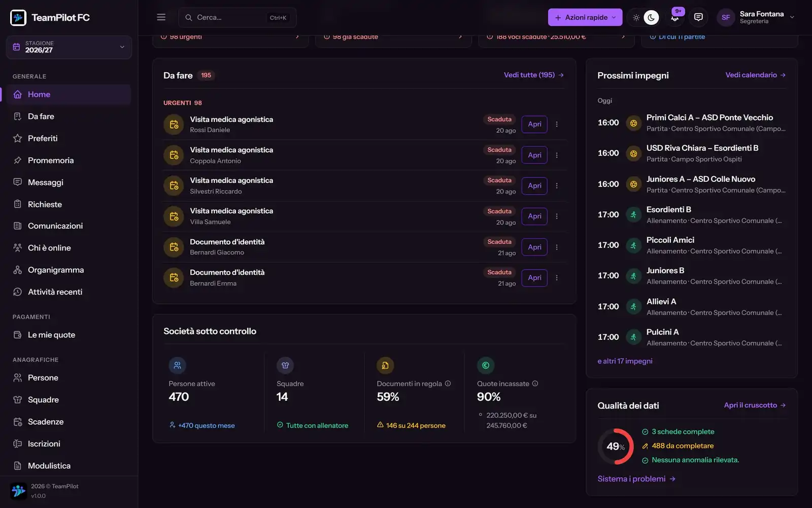Open Organigramma in sidebar
This screenshot has width=812, height=508.
tap(69, 270)
